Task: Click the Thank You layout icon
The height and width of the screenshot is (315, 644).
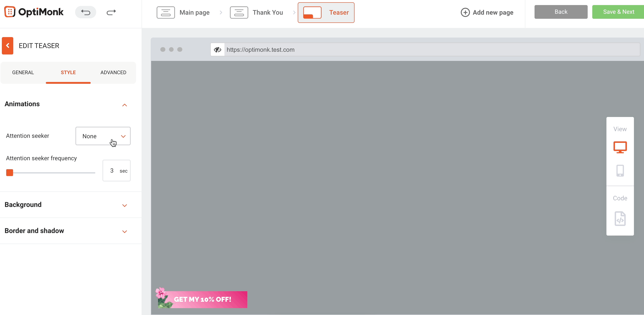Action: coord(239,13)
